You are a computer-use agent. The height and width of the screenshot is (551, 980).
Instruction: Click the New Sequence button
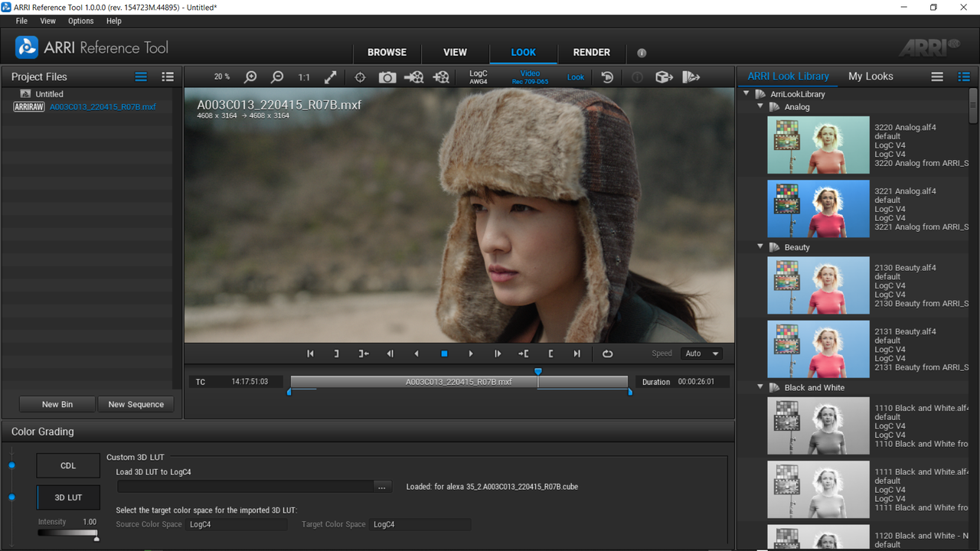tap(136, 404)
